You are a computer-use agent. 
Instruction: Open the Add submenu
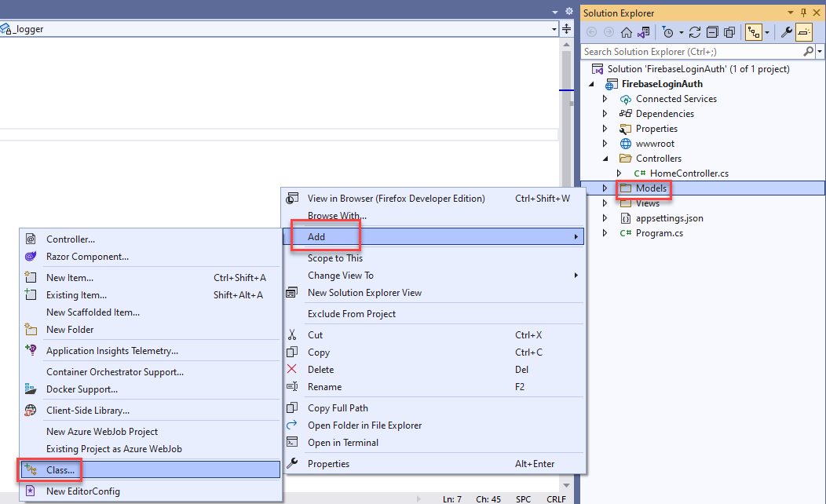click(x=316, y=236)
